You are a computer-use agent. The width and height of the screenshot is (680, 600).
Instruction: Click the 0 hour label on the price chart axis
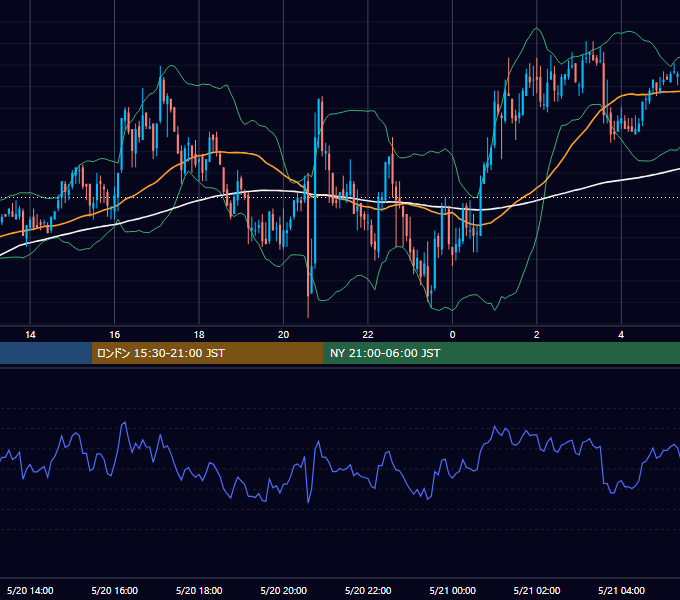tap(452, 335)
